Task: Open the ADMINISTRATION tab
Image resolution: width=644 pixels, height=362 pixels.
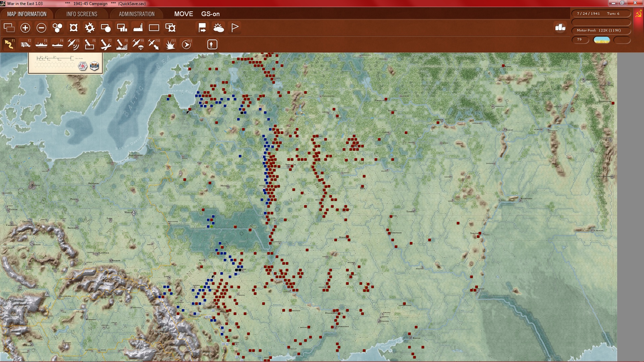Action: tap(137, 14)
